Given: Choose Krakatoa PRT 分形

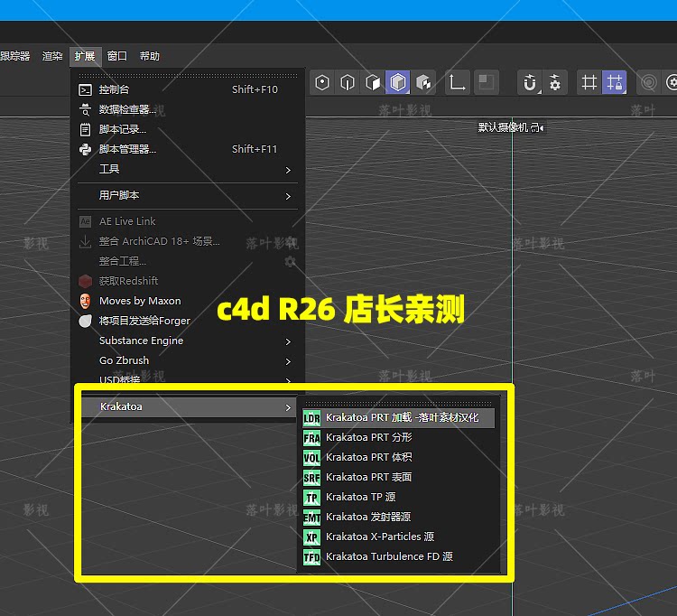Looking at the screenshot, I should pos(398,437).
